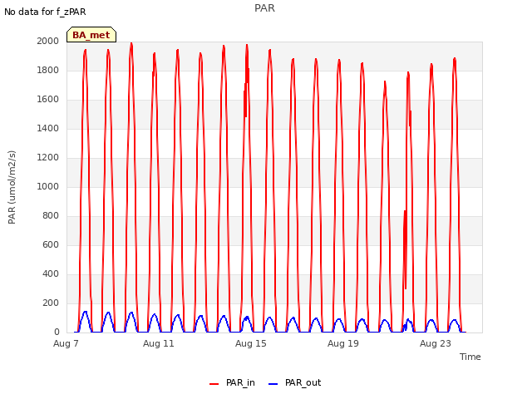Click the Aug 7 x-axis label
Screen dimensions: 532x399
coord(66,343)
